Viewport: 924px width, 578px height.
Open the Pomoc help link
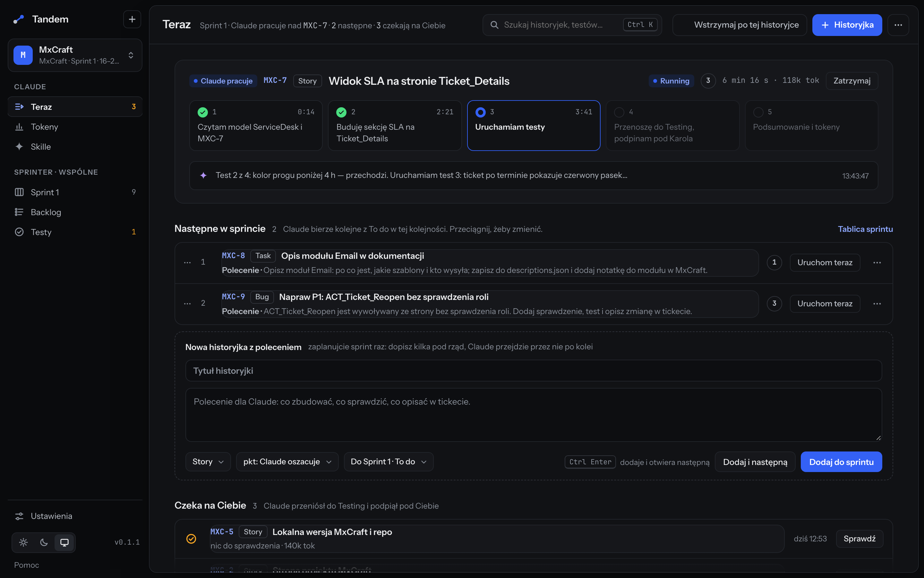[26, 565]
